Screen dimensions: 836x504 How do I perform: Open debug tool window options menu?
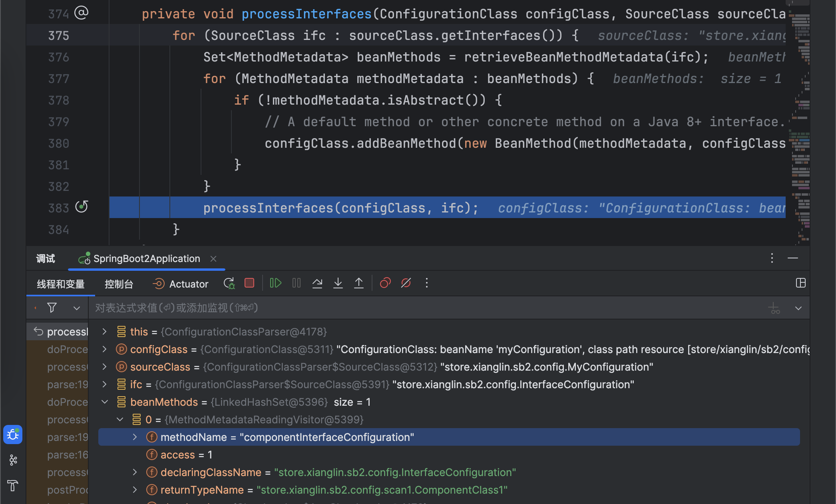tap(772, 258)
